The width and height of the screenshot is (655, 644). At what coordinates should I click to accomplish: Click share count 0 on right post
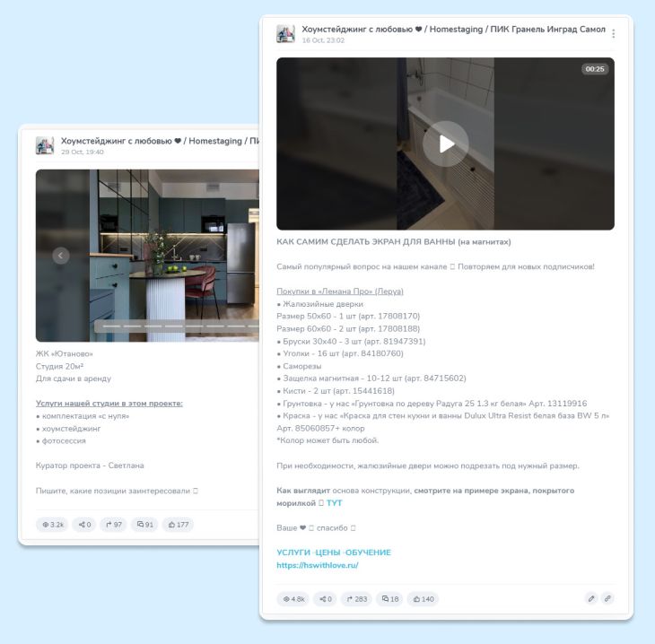coord(325,599)
